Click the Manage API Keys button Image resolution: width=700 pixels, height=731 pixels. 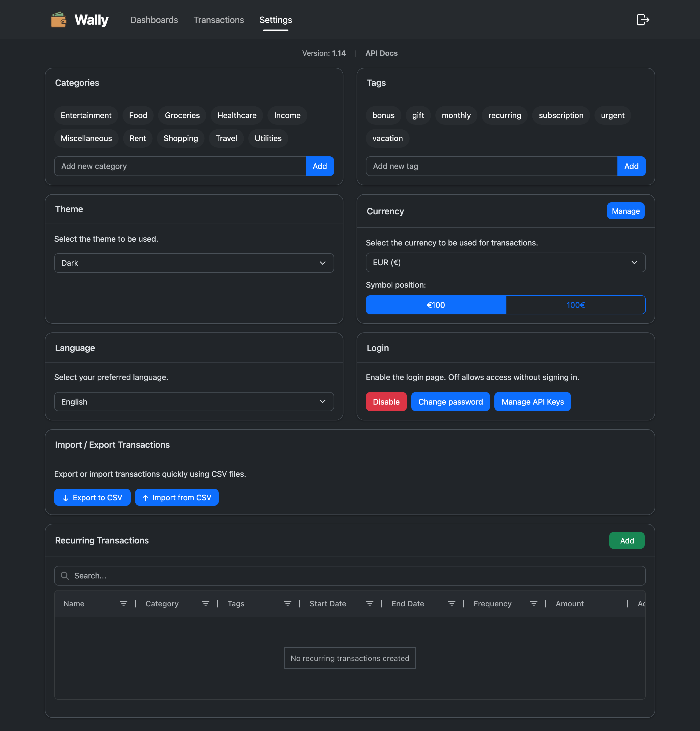click(532, 402)
